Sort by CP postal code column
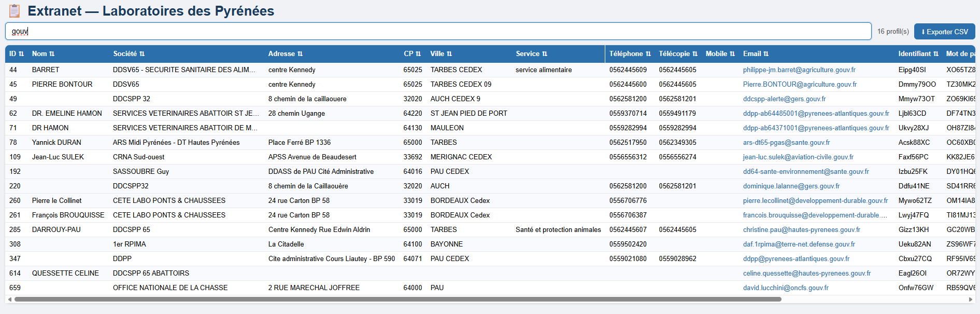980x314 pixels. tap(418, 54)
